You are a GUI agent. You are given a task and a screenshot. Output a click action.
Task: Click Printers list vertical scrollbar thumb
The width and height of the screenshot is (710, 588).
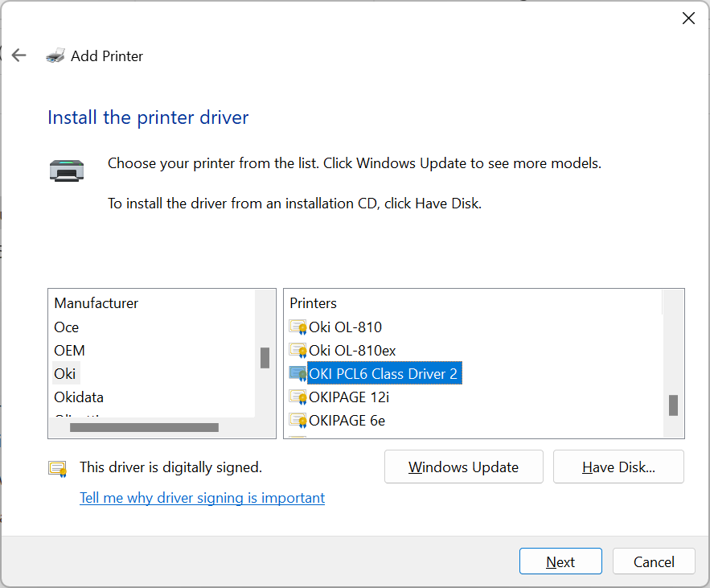click(673, 405)
